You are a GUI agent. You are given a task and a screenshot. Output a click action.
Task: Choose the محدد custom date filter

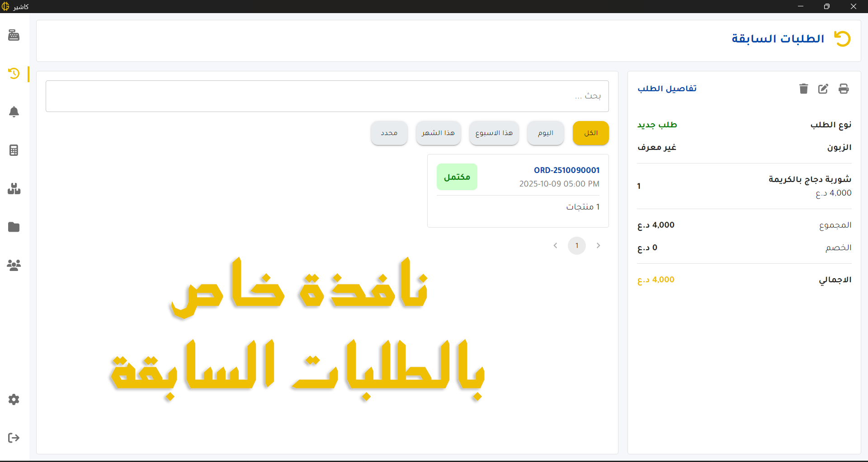pyautogui.click(x=389, y=133)
